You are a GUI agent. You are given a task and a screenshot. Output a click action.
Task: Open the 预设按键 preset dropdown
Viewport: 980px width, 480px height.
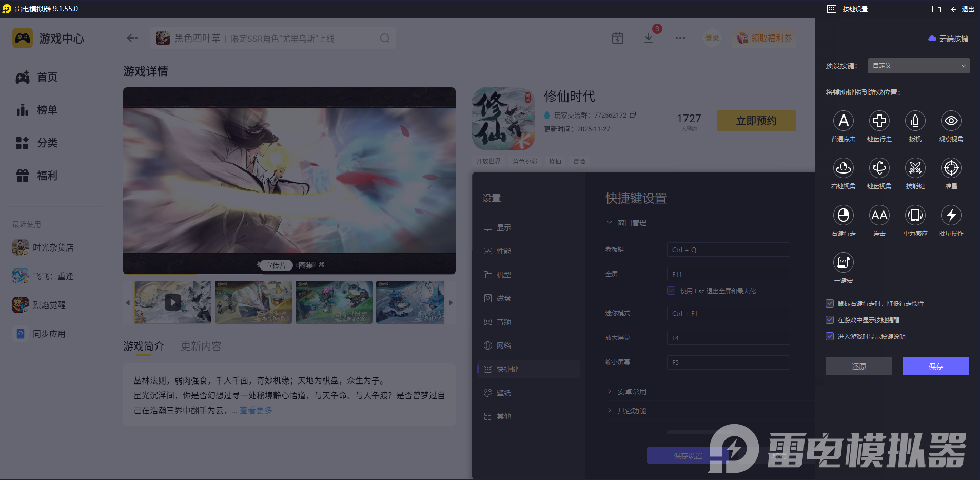click(x=917, y=66)
